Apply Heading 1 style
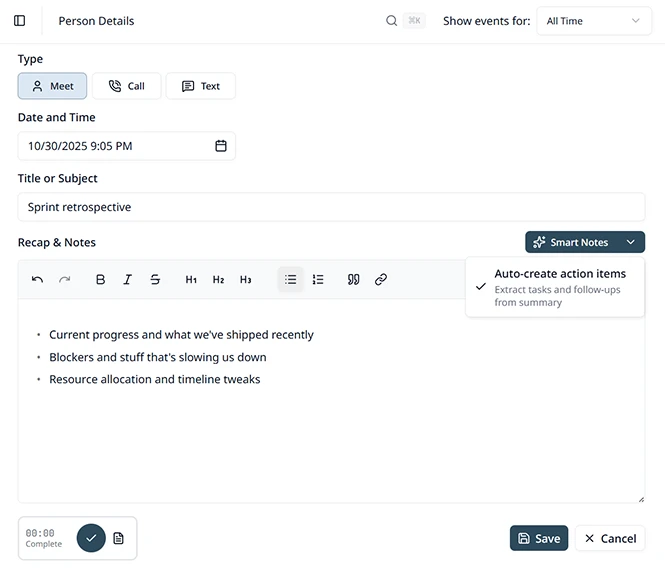 point(191,279)
